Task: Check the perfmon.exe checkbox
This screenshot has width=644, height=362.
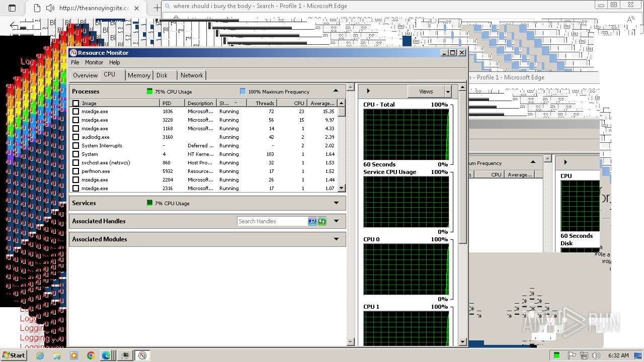Action: click(x=76, y=171)
